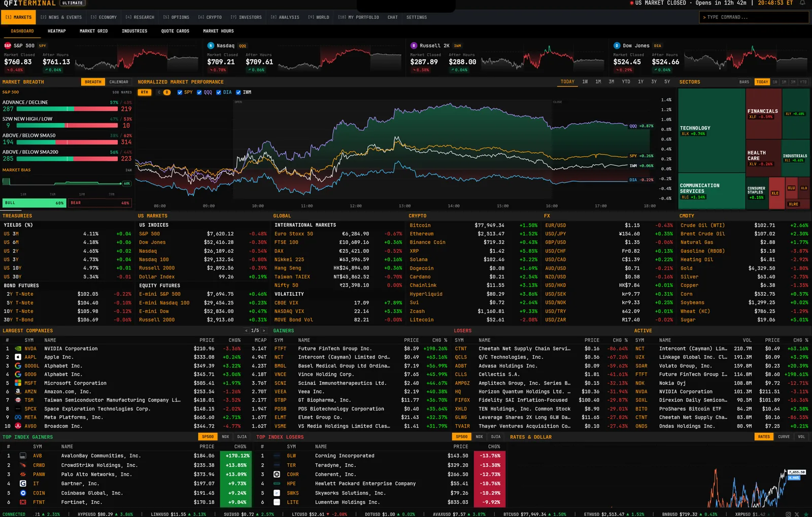812x517 pixels.
Task: Click the Nasdaq QQQ logo icon
Action: coord(211,46)
